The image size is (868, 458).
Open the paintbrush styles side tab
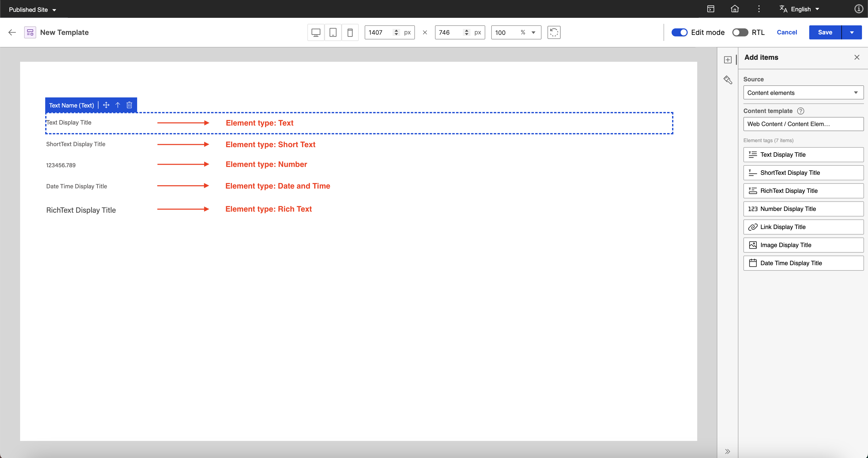tap(728, 80)
